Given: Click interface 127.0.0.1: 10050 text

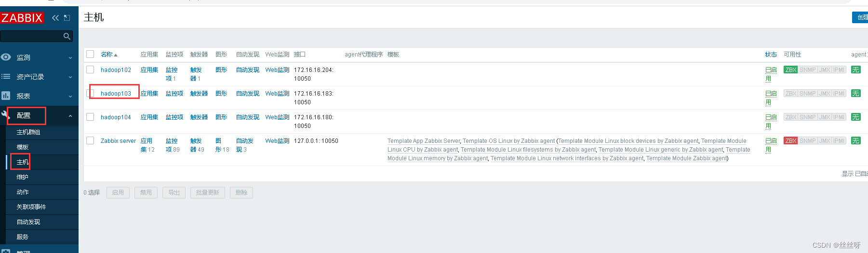Looking at the screenshot, I should 316,141.
